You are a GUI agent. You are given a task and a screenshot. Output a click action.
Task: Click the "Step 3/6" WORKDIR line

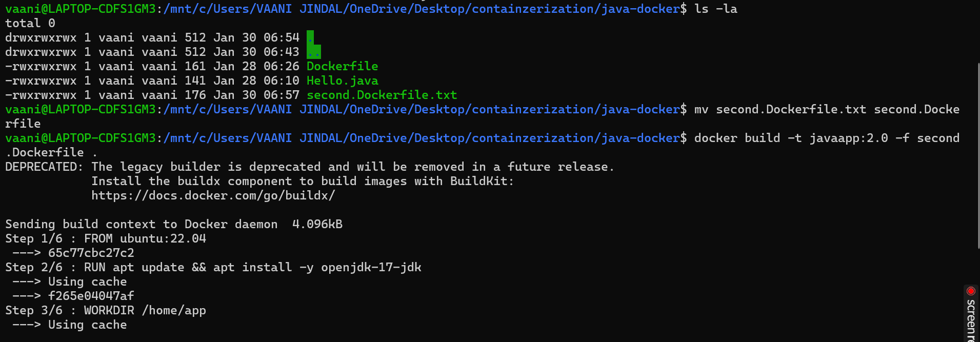point(105,310)
